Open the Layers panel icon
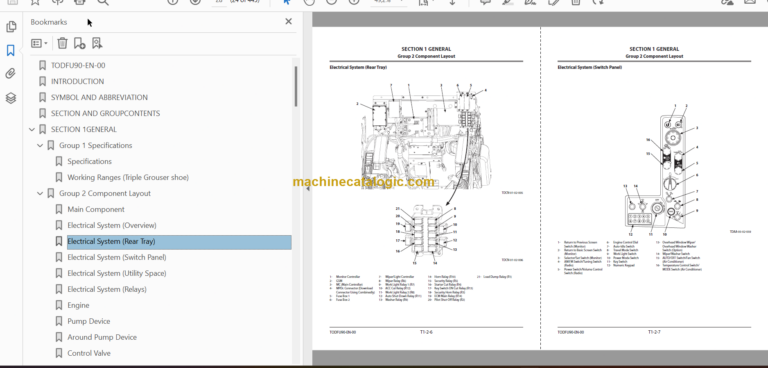 click(11, 98)
